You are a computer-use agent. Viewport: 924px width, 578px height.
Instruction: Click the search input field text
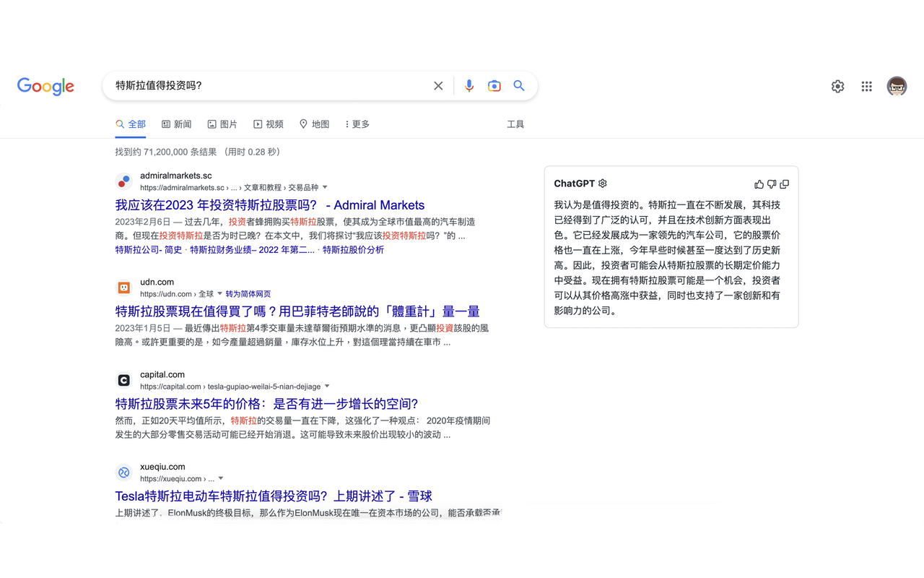click(159, 85)
